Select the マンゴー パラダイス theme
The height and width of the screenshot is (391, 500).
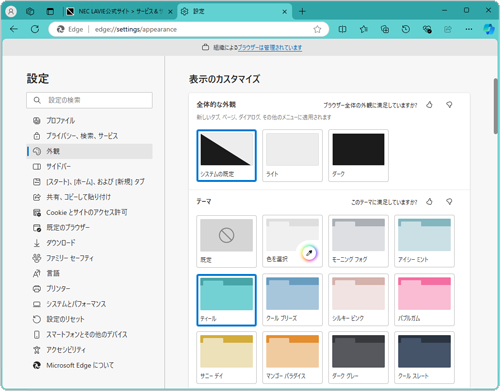(x=292, y=358)
